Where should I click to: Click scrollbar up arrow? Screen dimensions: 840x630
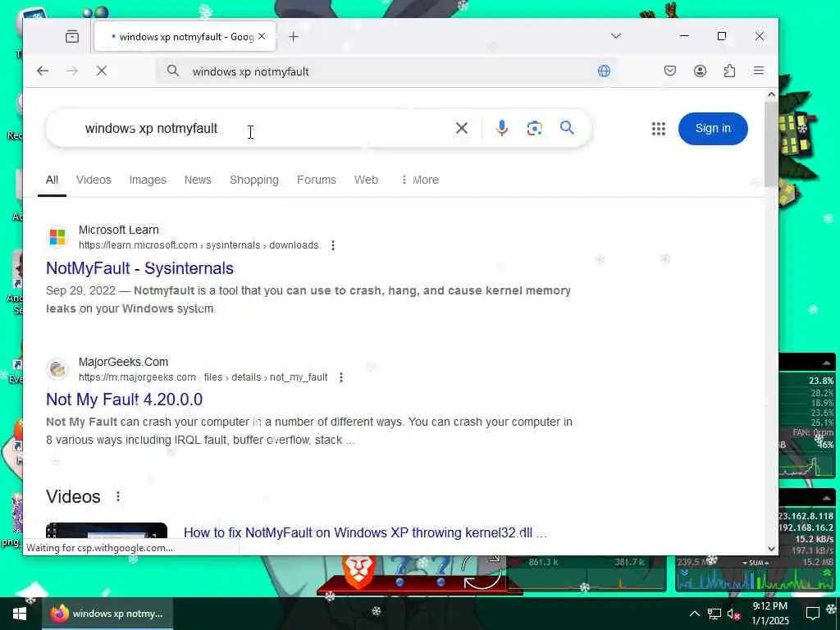pyautogui.click(x=771, y=94)
